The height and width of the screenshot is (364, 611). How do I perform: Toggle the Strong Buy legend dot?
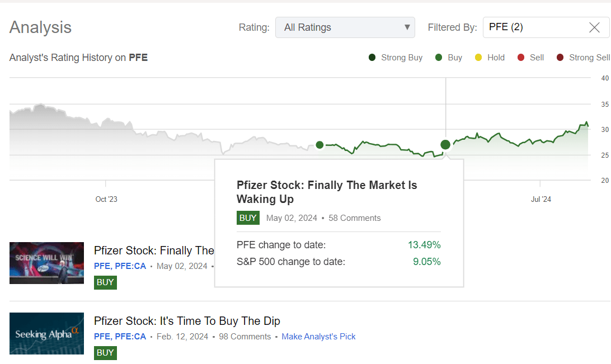(372, 58)
